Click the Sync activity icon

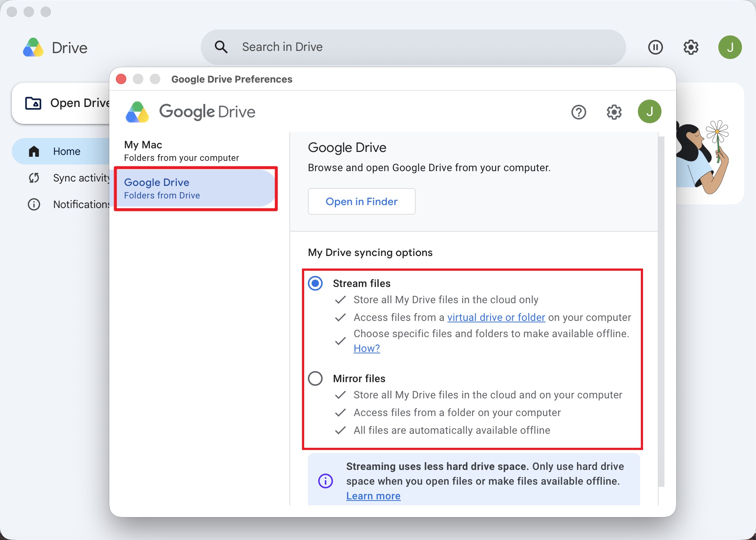click(x=34, y=178)
